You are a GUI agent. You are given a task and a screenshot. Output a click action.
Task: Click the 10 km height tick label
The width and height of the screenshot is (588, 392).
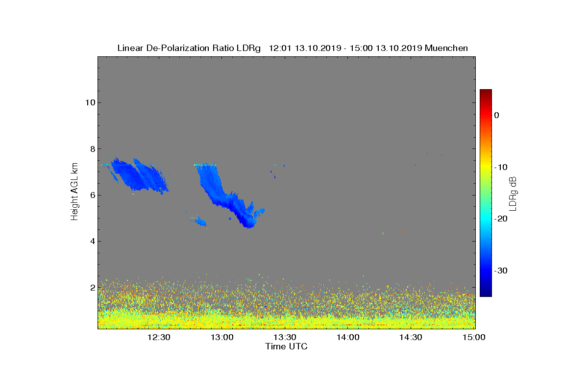(x=90, y=102)
